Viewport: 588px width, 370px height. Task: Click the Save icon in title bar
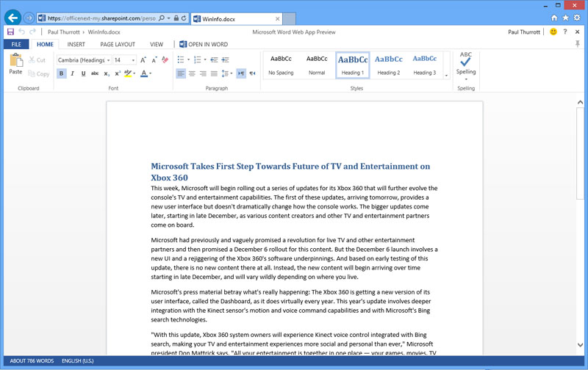(10, 32)
